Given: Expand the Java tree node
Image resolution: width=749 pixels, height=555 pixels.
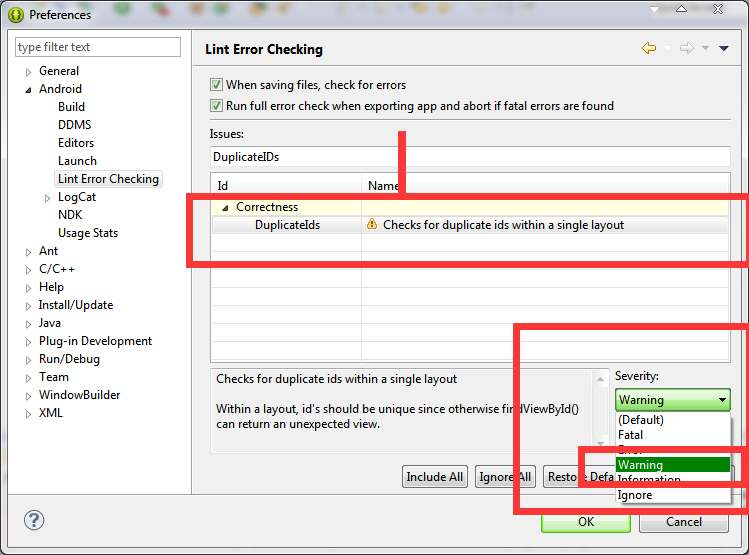Looking at the screenshot, I should 28,324.
